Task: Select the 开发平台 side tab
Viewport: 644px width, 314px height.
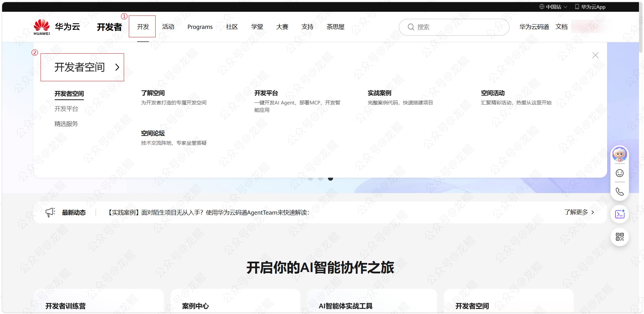Action: point(66,109)
